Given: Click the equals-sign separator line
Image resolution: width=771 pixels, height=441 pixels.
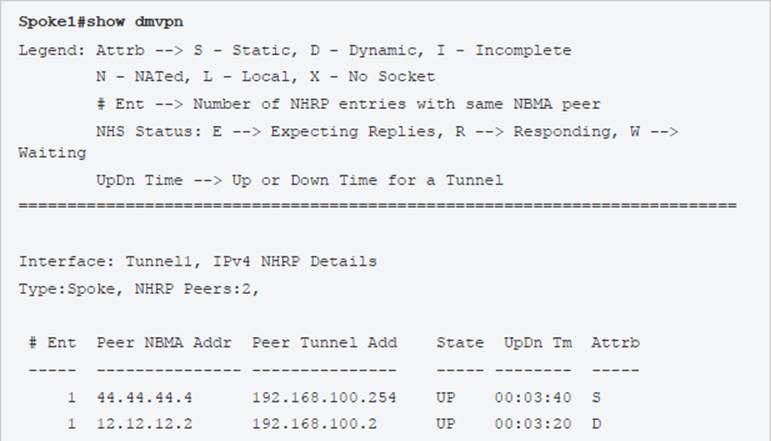Looking at the screenshot, I should tap(377, 205).
